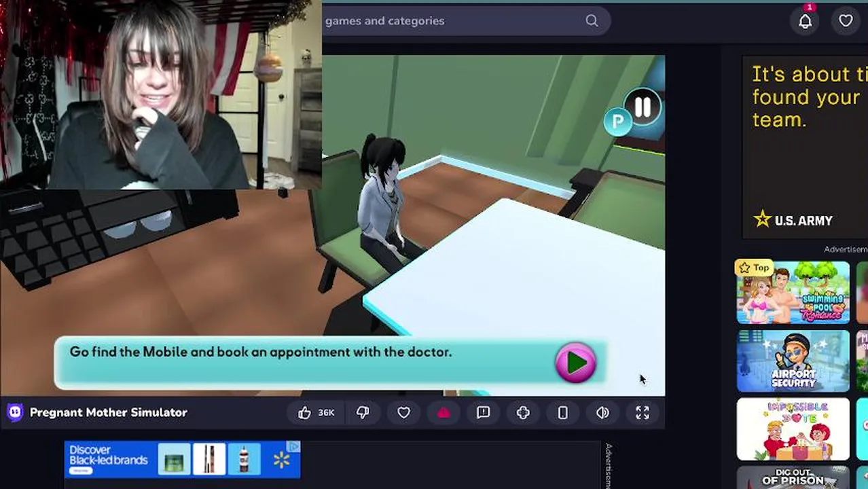Open favorites heart in top bar
This screenshot has height=489, width=868.
846,21
